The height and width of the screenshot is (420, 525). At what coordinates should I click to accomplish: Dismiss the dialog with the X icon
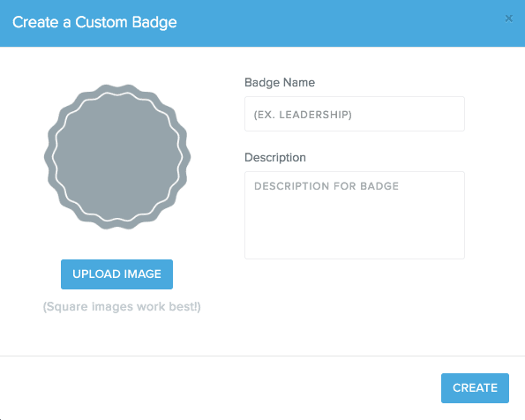pyautogui.click(x=508, y=19)
